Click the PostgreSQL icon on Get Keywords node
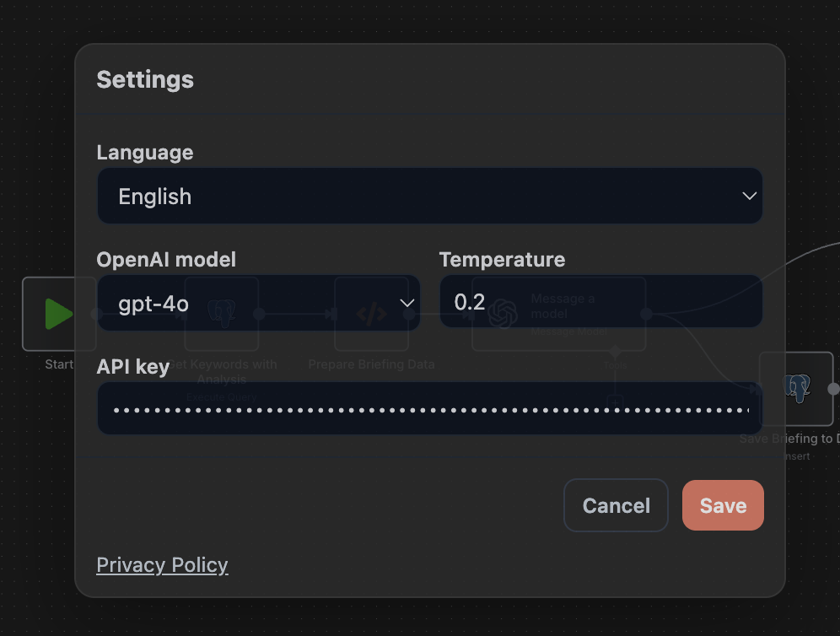Screen dimensions: 840x636 click(221, 313)
